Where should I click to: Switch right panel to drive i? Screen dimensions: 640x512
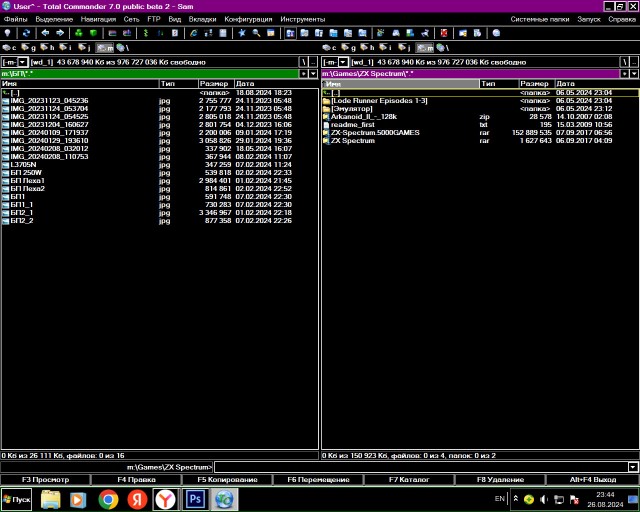pos(386,48)
